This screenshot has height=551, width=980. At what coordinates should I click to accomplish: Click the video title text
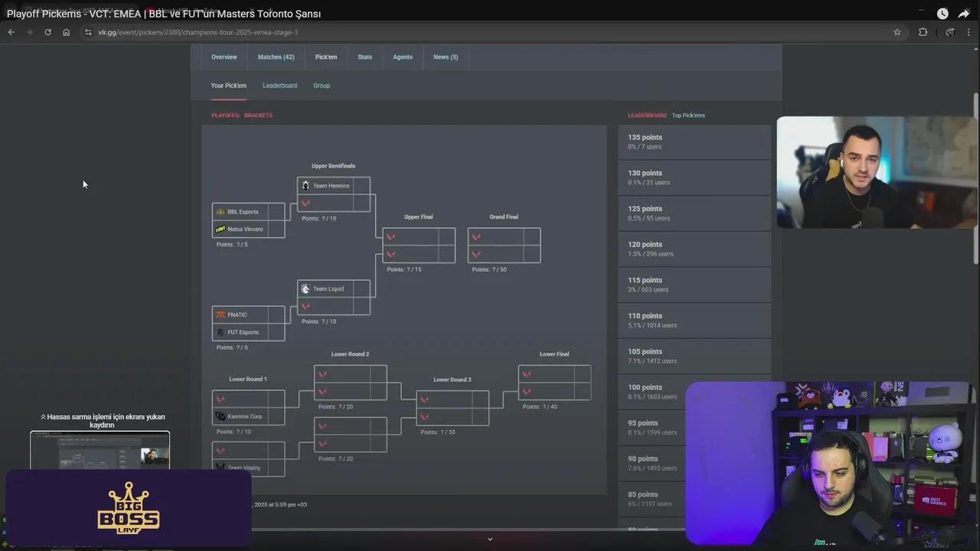pos(164,14)
